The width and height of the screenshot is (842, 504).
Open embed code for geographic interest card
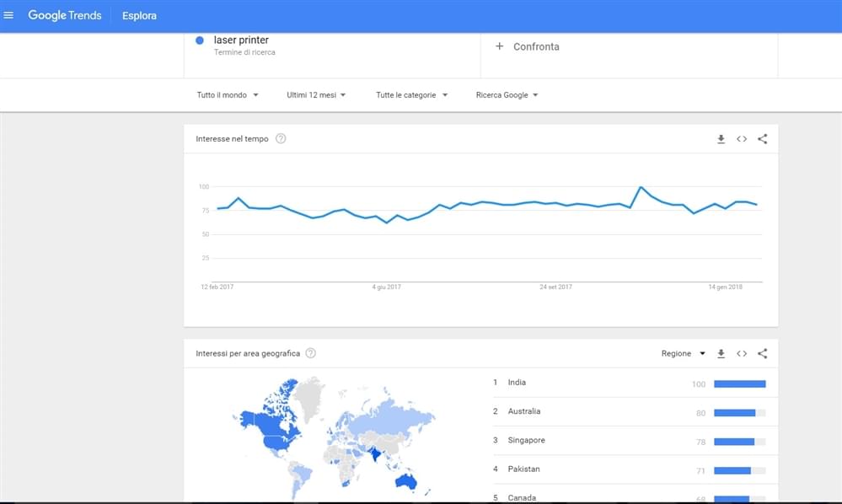pyautogui.click(x=742, y=354)
